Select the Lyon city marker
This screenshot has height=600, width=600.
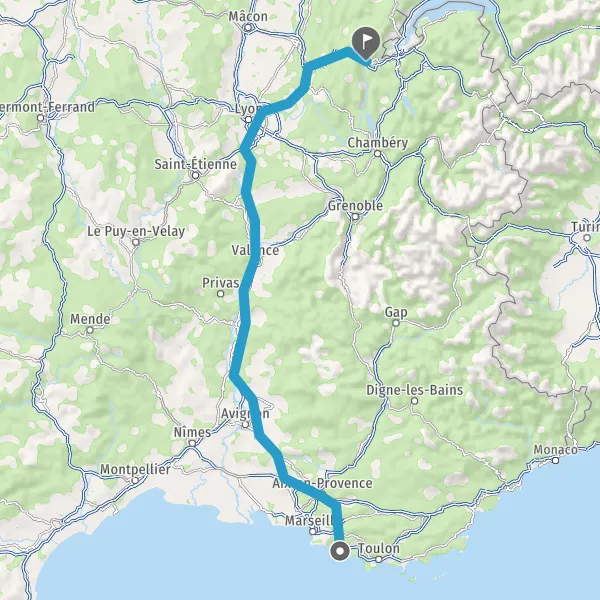(x=248, y=120)
